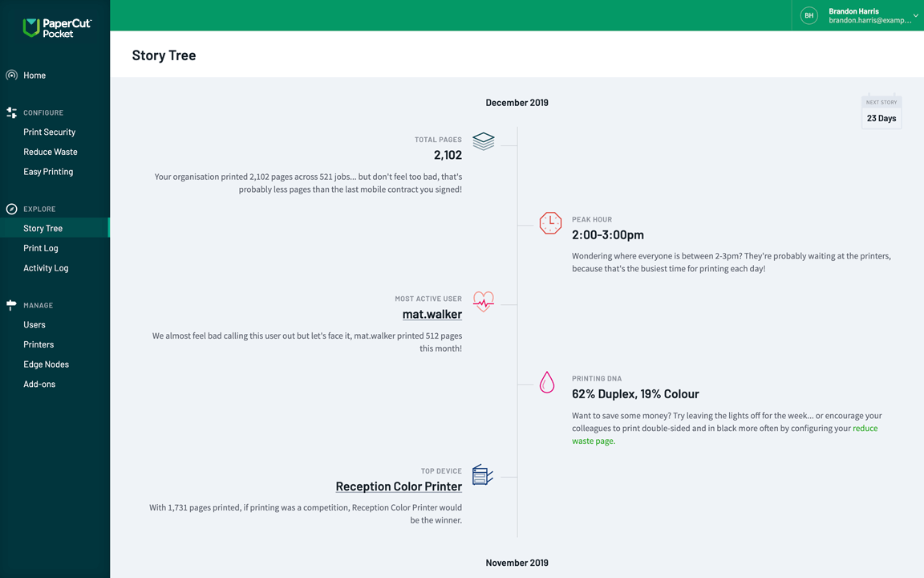Open the Print Log page
The height and width of the screenshot is (578, 924).
[x=41, y=248]
